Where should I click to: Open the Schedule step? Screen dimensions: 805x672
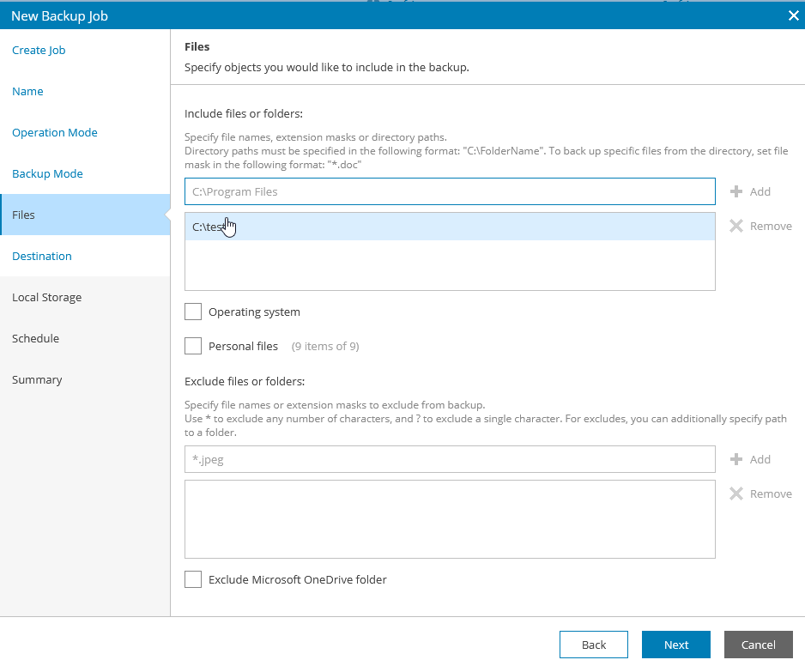[x=35, y=338]
